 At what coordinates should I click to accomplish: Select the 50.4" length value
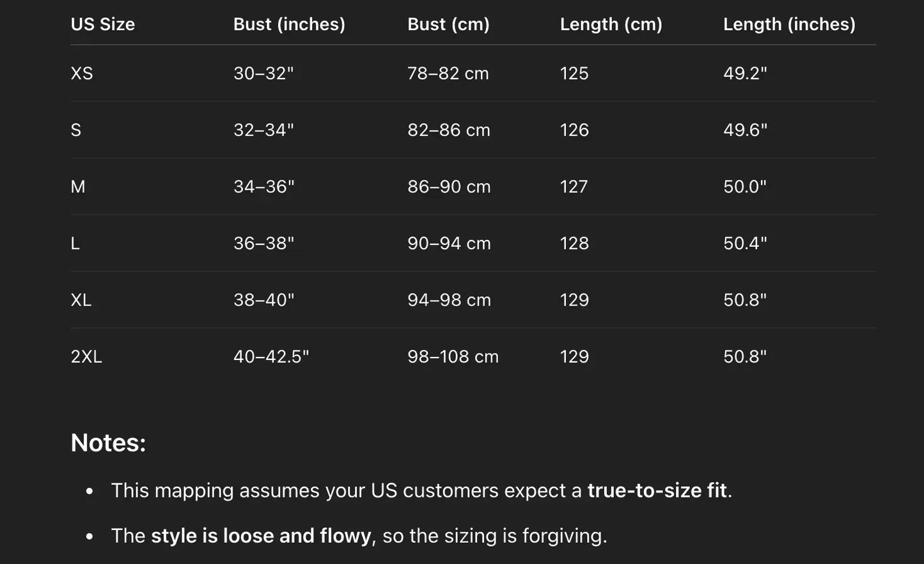745,244
